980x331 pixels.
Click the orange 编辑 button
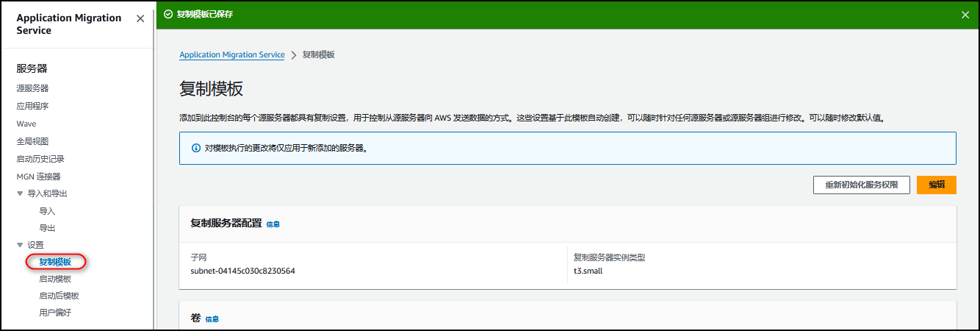pyautogui.click(x=937, y=185)
